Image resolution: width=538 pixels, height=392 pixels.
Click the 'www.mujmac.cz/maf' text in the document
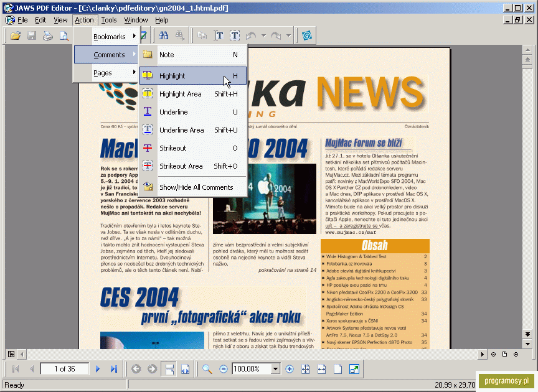click(351, 232)
